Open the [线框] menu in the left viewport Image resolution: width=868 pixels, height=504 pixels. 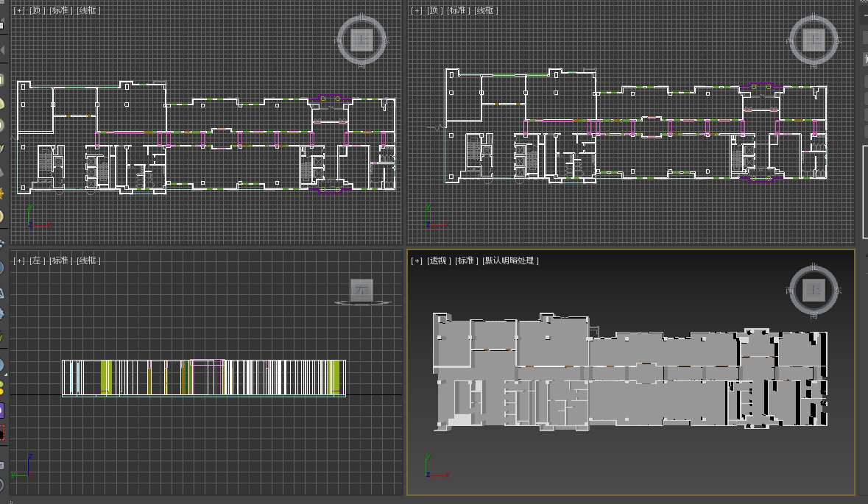pos(88,260)
